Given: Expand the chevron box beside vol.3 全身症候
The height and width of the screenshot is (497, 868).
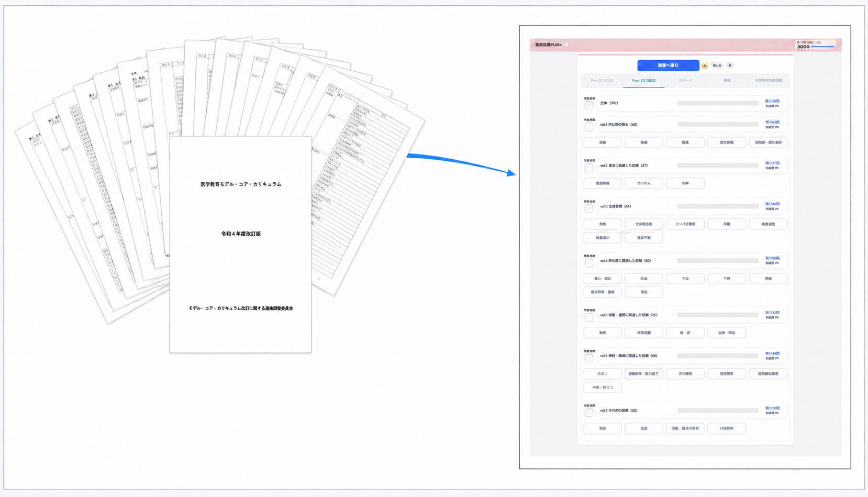Looking at the screenshot, I should 589,208.
